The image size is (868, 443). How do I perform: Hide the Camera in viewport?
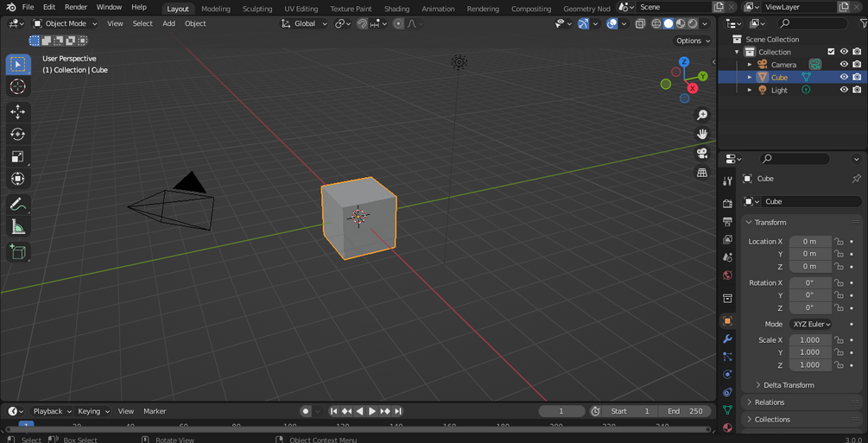coord(844,64)
